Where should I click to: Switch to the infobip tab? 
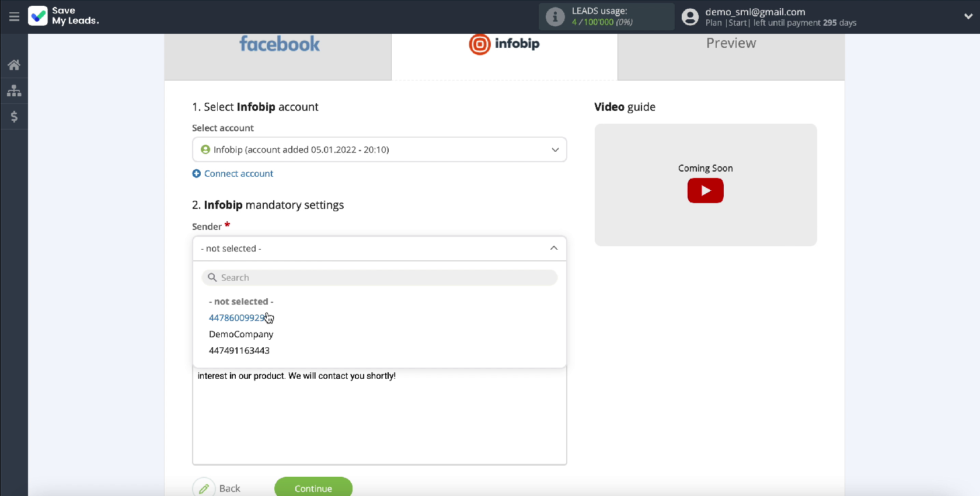tap(504, 56)
